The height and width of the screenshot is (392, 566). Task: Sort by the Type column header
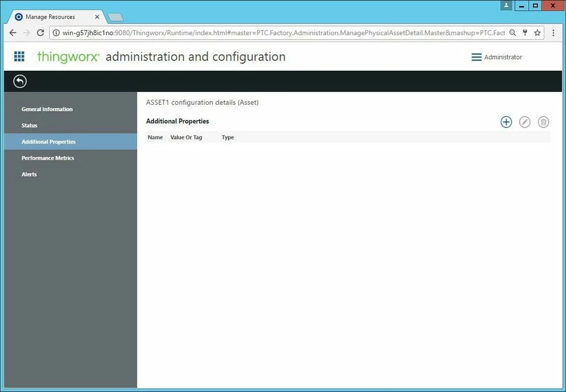tap(228, 137)
